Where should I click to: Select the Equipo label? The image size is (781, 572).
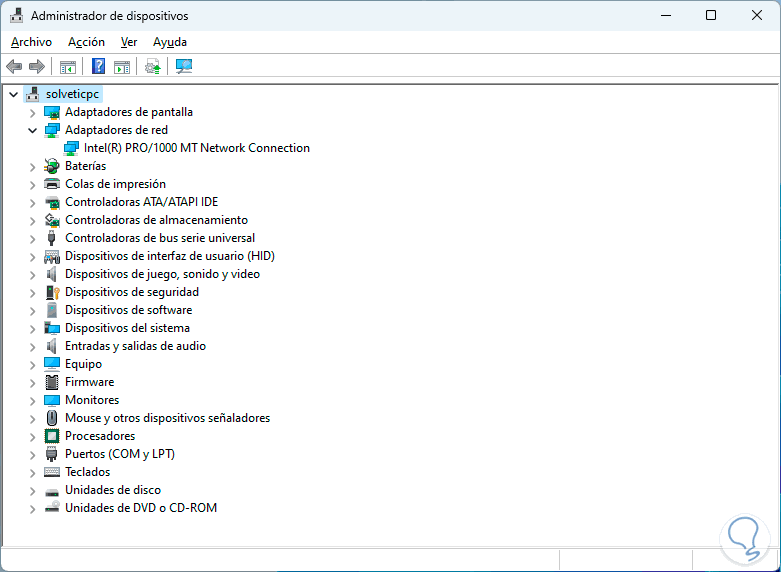coord(84,364)
